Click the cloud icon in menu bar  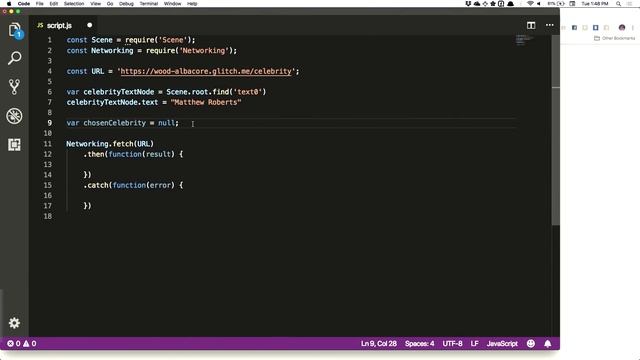coord(476,4)
